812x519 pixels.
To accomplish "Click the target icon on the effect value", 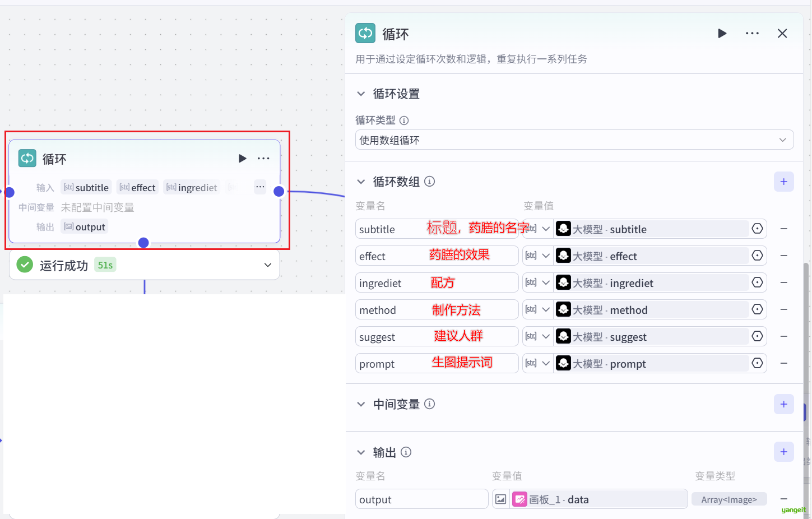I will pos(757,256).
